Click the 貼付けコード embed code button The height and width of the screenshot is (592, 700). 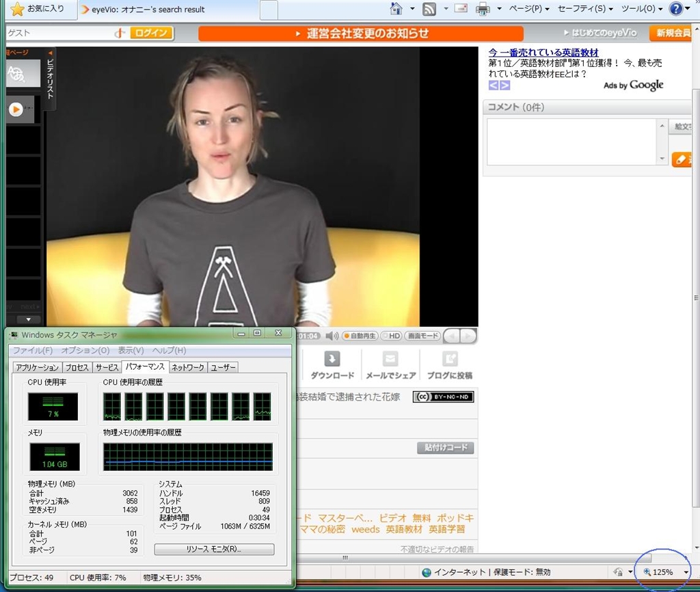click(446, 447)
